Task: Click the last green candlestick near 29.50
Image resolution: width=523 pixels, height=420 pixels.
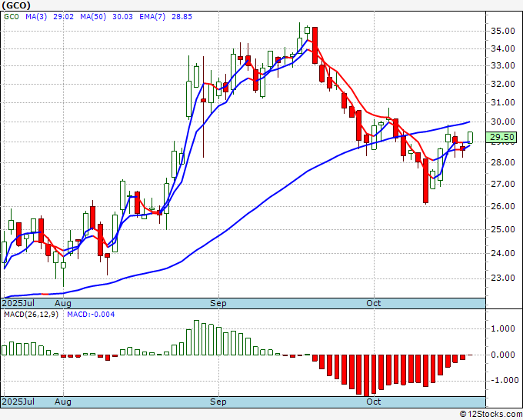Action: 470,138
